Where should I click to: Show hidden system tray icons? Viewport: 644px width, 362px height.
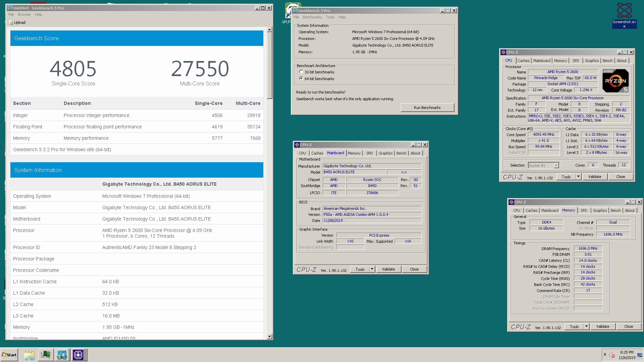605,354
